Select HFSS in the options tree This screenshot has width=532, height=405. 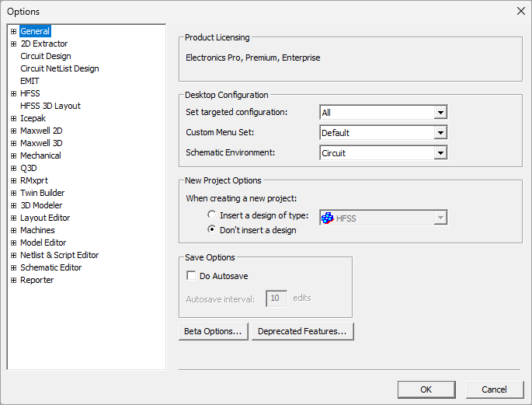[30, 93]
